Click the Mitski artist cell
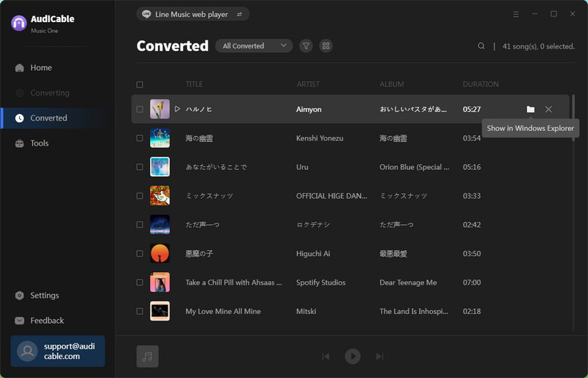This screenshot has width=588, height=378. coord(306,311)
